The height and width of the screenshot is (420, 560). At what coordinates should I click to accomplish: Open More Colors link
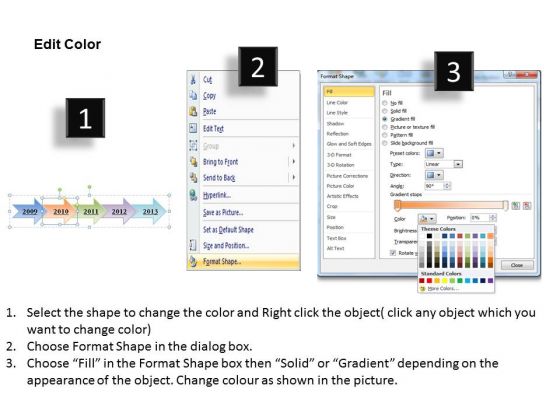[442, 288]
